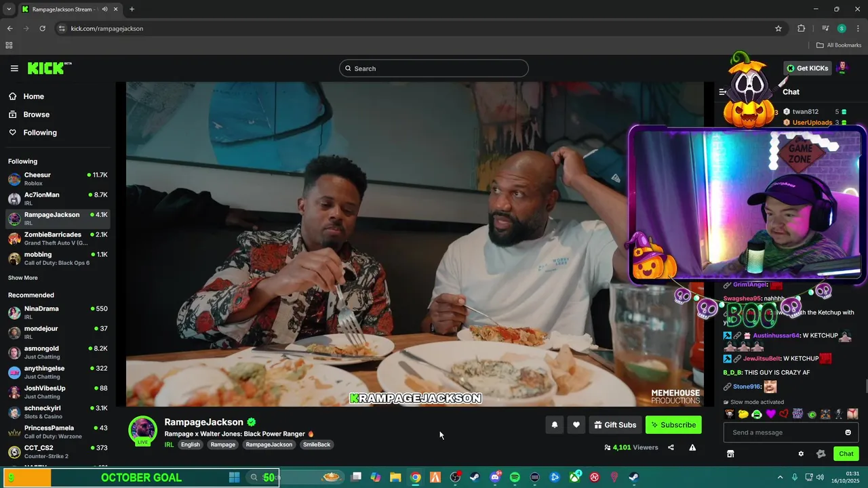Expand following list with Show More
The image size is (868, 488).
[x=23, y=278]
